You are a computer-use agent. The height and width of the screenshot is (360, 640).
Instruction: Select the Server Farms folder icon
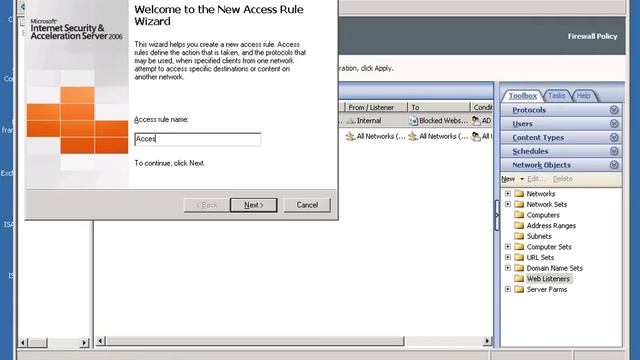(519, 289)
